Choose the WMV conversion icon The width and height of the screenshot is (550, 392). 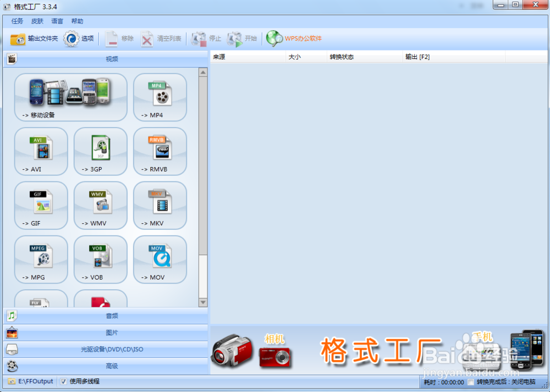(x=100, y=205)
